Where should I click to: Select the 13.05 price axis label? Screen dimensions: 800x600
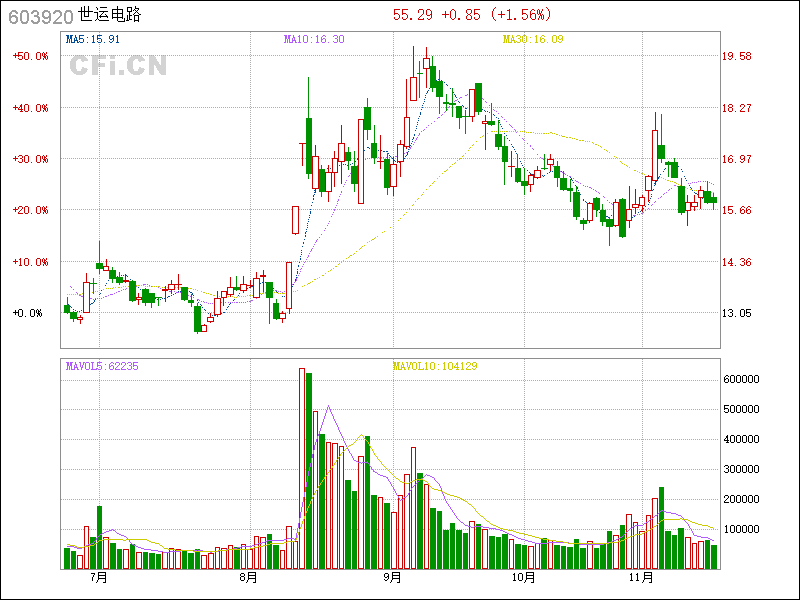tap(737, 313)
